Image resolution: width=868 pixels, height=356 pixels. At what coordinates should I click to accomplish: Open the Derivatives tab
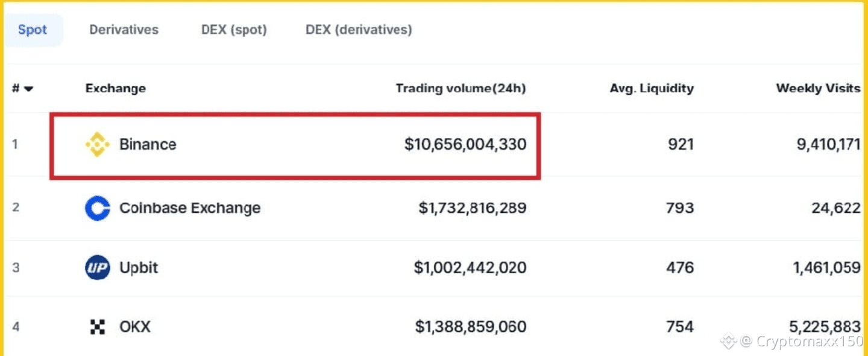124,30
